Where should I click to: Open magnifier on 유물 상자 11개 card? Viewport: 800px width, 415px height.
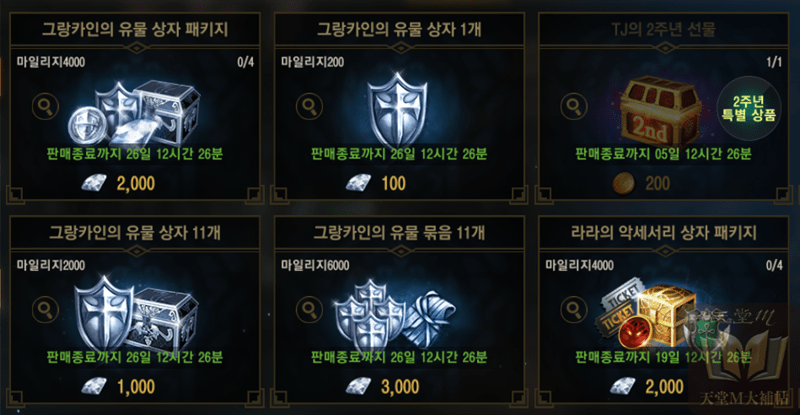45,310
